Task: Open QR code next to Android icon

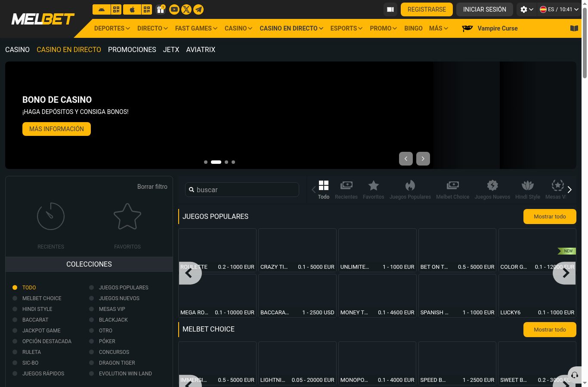Action: point(116,9)
